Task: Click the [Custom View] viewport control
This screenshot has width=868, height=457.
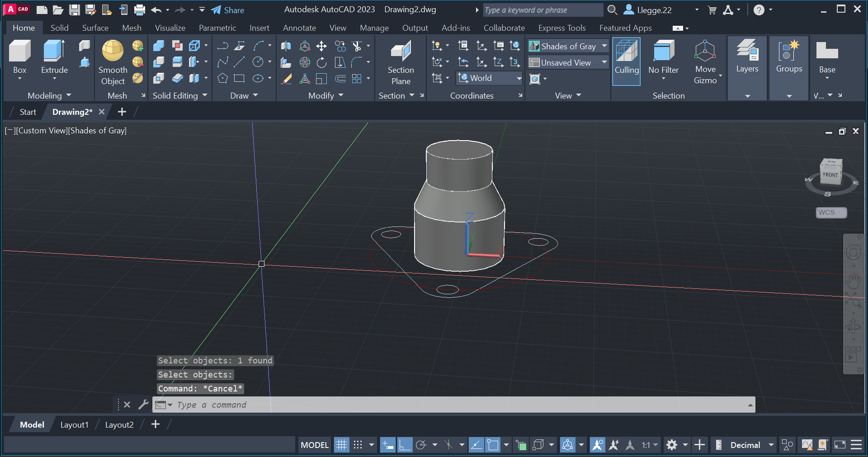Action: coord(42,130)
